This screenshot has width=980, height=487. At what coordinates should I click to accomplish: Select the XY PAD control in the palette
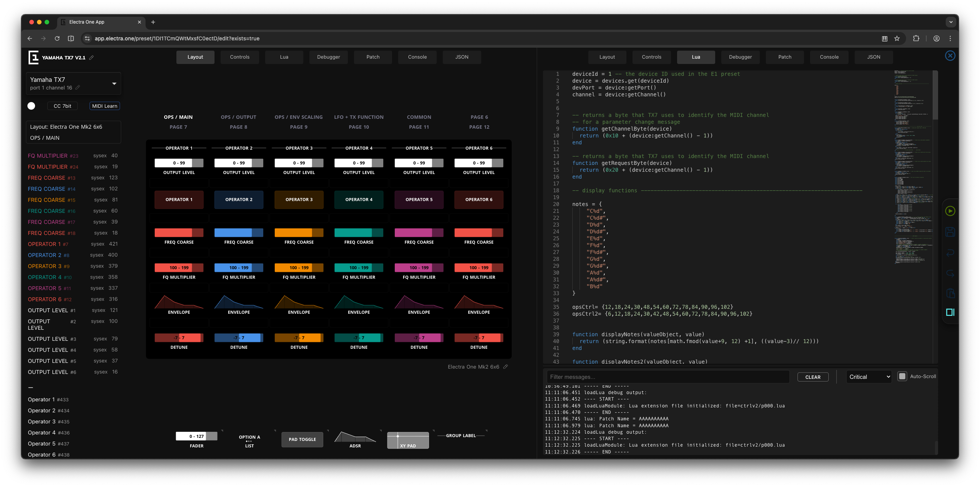click(408, 441)
